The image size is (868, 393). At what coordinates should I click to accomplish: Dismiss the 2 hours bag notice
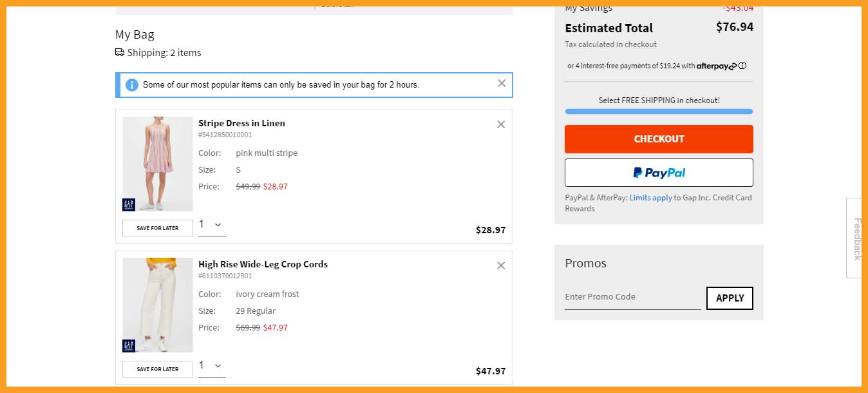tap(502, 83)
